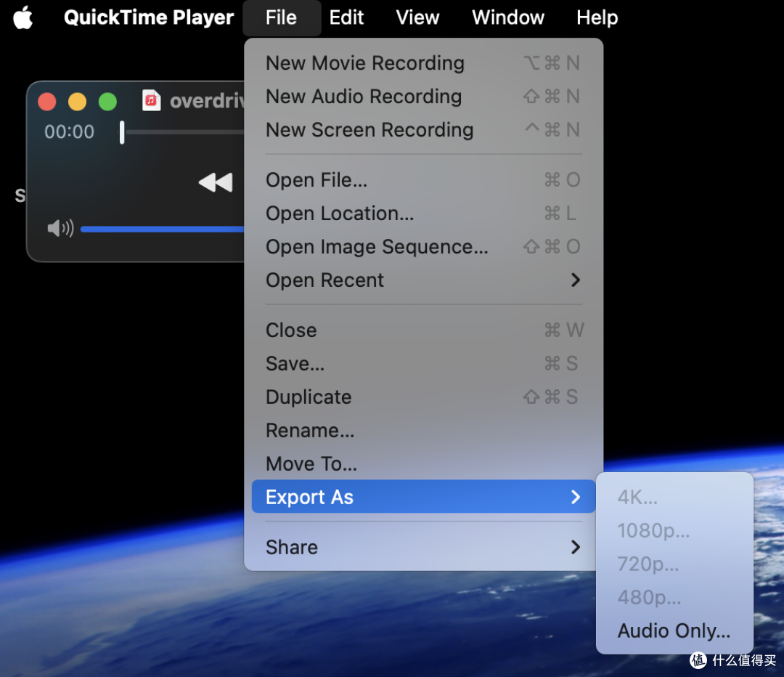Image resolution: width=784 pixels, height=677 pixels.
Task: Open the Edit menu
Action: (346, 17)
